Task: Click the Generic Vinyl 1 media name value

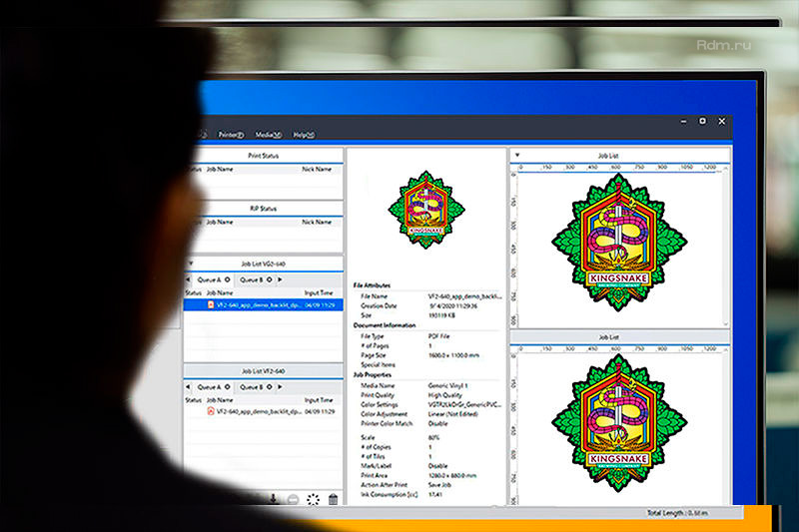Action: point(447,386)
